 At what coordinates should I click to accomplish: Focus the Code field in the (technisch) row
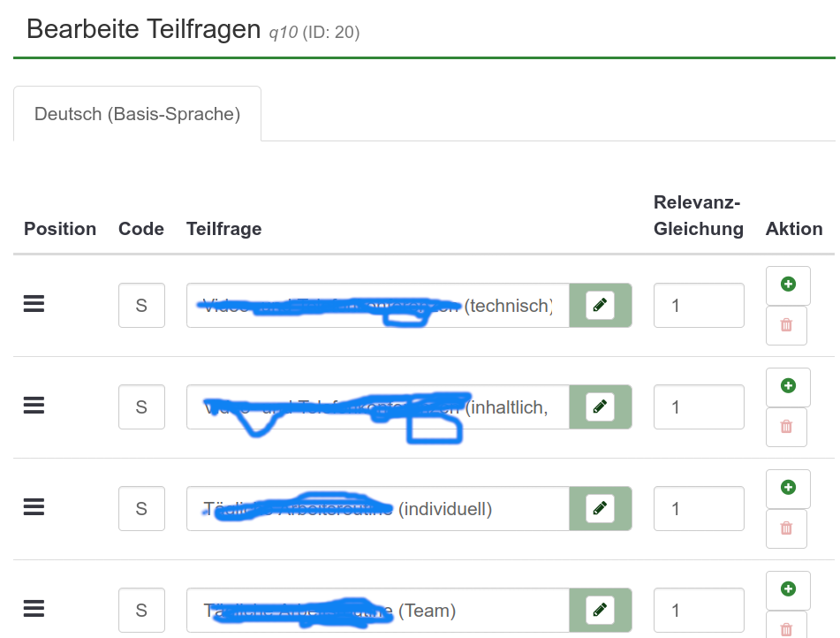[141, 306]
